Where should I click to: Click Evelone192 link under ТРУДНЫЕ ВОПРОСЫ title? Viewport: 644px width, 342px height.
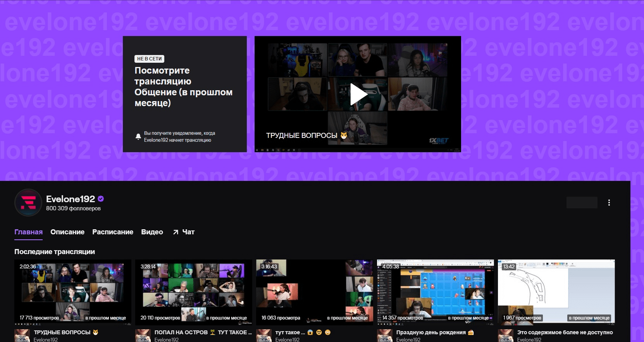[x=46, y=340]
